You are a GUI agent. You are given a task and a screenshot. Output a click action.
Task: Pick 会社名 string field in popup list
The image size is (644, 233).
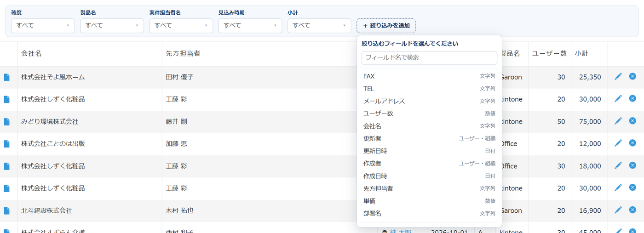429,126
